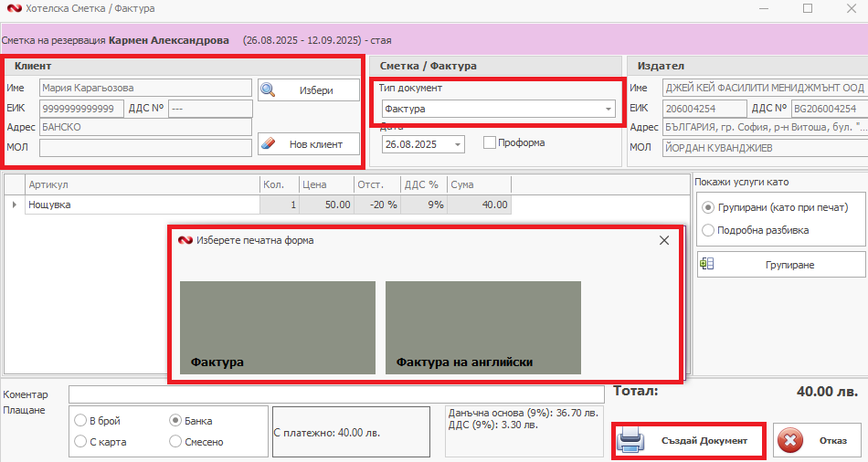Image resolution: width=868 pixels, height=462 pixels.
Task: Click the printer icon on Създай Документ
Action: [x=631, y=441]
